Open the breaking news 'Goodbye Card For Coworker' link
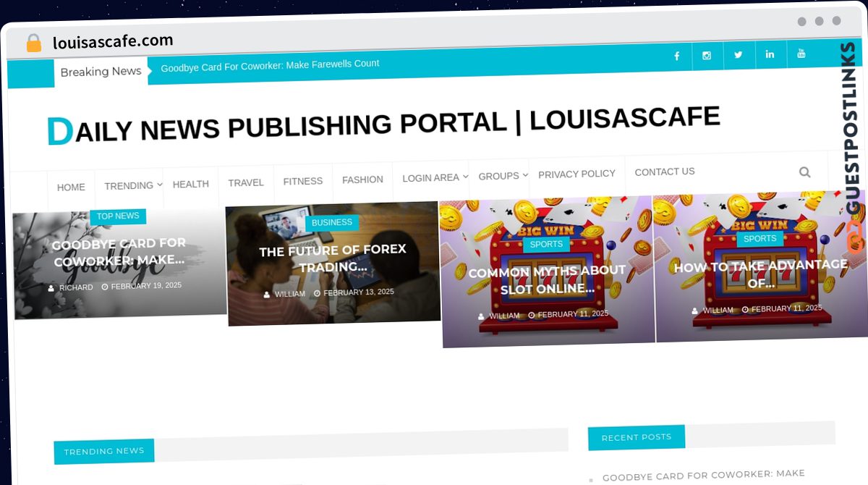 (271, 64)
